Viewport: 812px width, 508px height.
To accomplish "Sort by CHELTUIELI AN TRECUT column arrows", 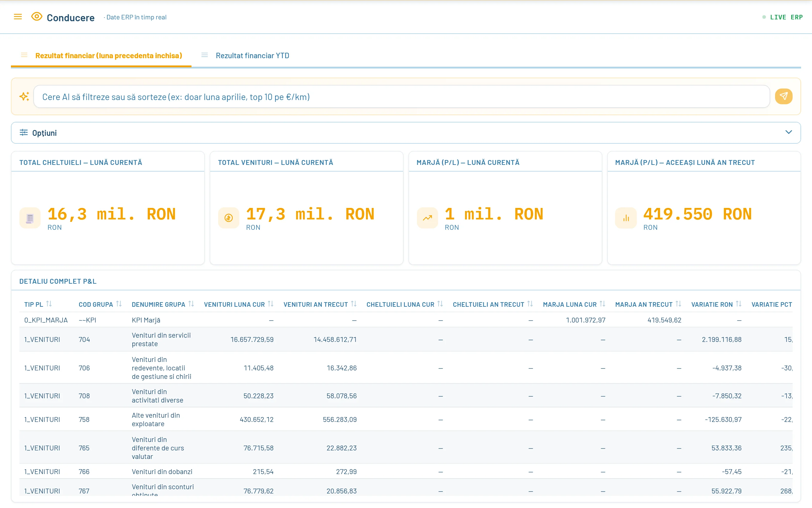I will (530, 304).
